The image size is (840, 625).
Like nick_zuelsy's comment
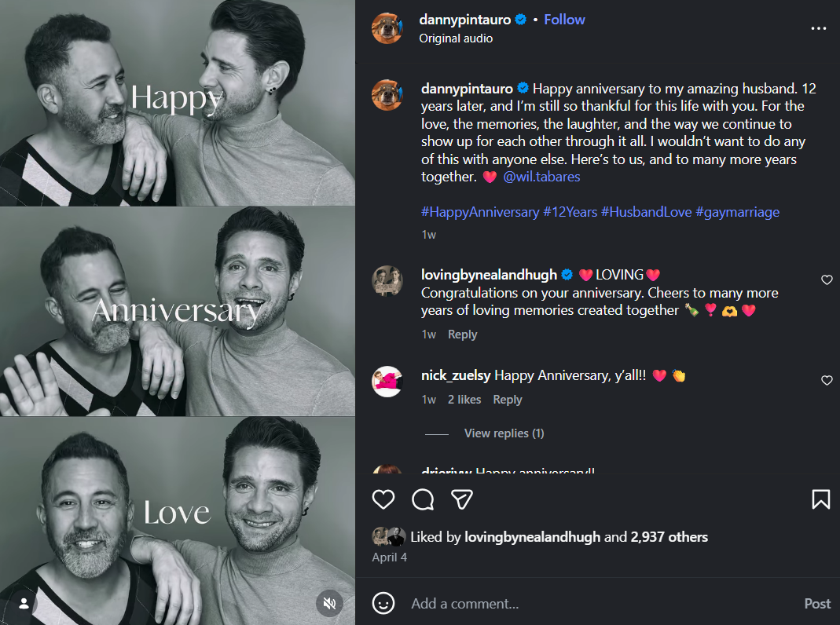click(827, 381)
